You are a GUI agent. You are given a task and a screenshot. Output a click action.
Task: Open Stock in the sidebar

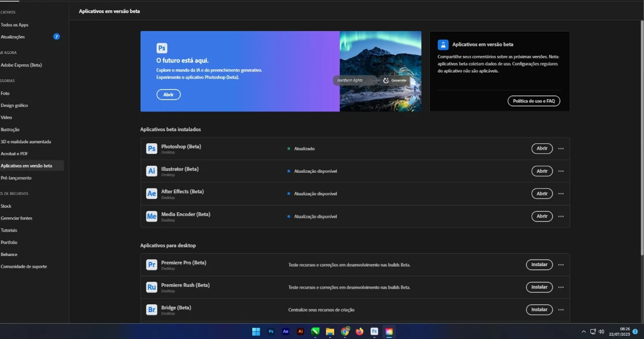(x=6, y=206)
